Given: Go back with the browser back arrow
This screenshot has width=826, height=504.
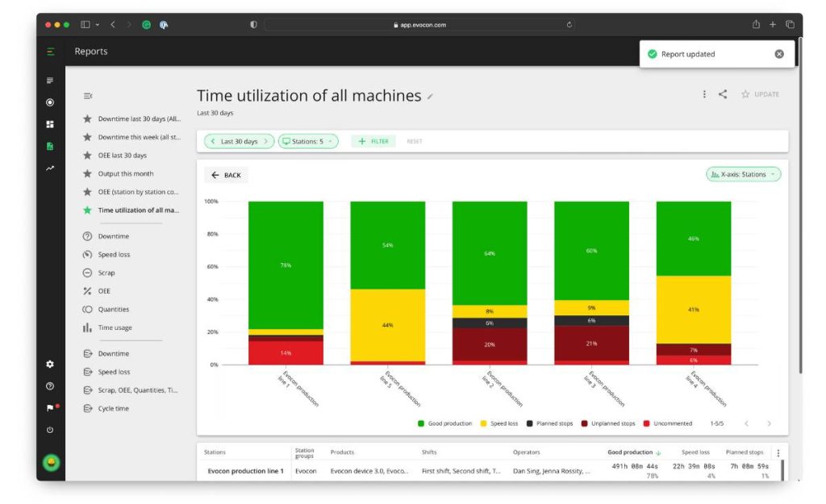Looking at the screenshot, I should click(113, 24).
